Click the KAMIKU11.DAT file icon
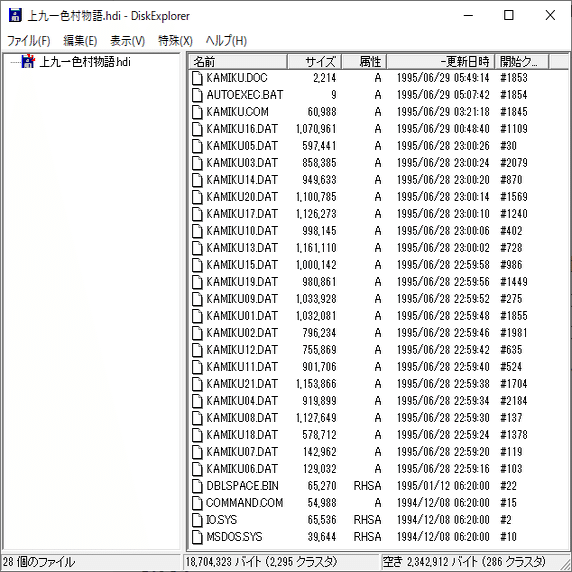Viewport: 572px width, 572px height. point(197,367)
